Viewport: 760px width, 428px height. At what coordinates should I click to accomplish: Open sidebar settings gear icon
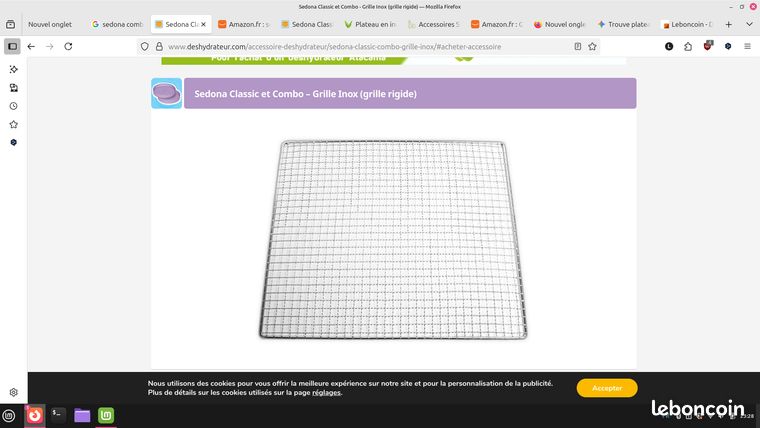tap(14, 392)
